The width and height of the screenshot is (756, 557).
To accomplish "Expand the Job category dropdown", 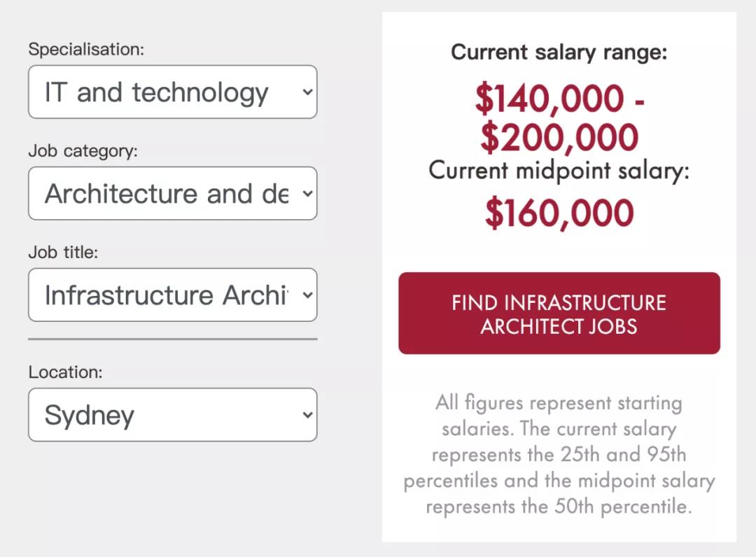I will (157, 194).
